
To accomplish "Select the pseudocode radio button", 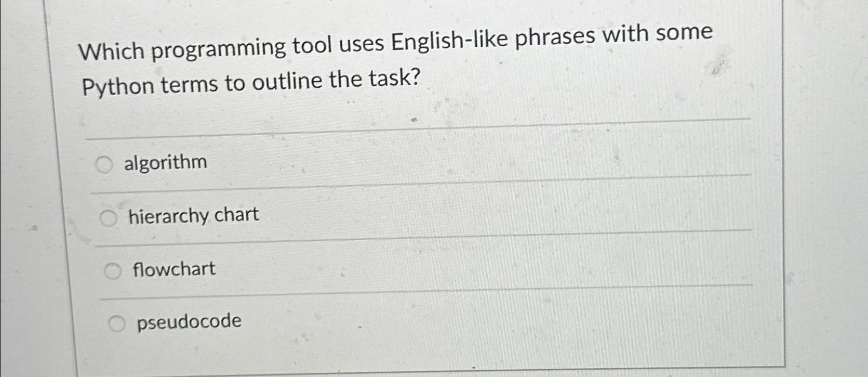I will (116, 323).
